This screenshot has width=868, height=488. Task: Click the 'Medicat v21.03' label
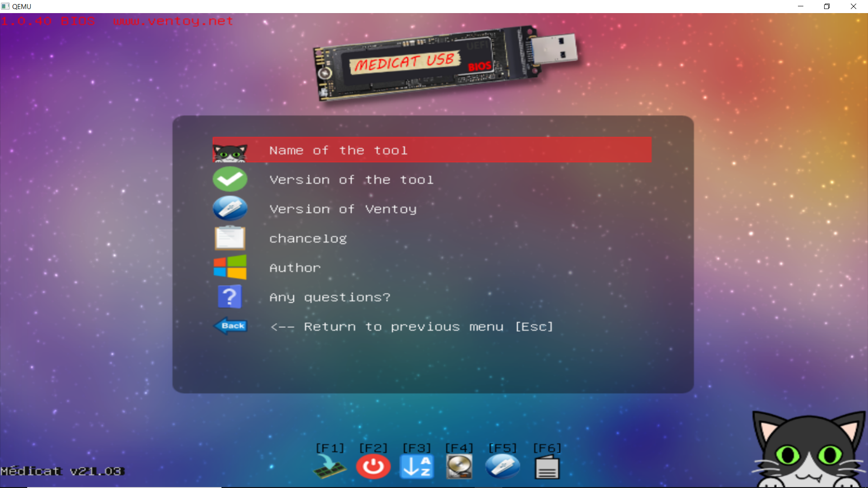point(62,471)
